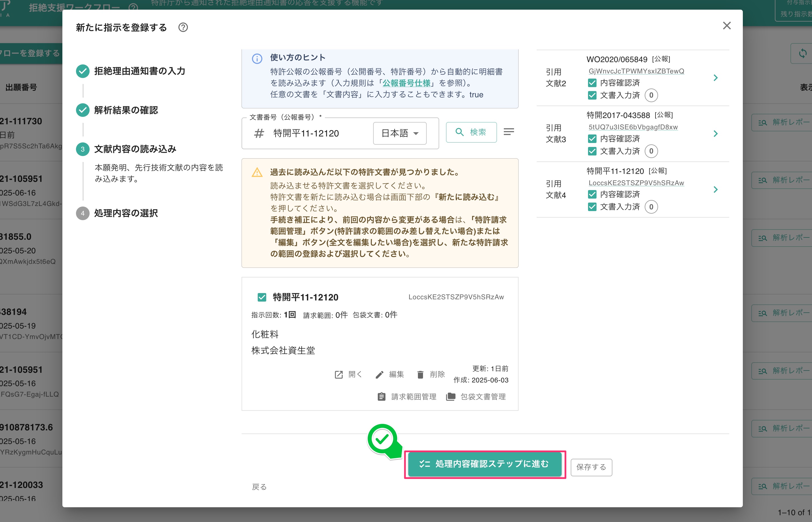Viewport: 812px width, 522px height.
Task: Click the help icon by 拒絶支援ワークフロー title
Action: point(133,7)
